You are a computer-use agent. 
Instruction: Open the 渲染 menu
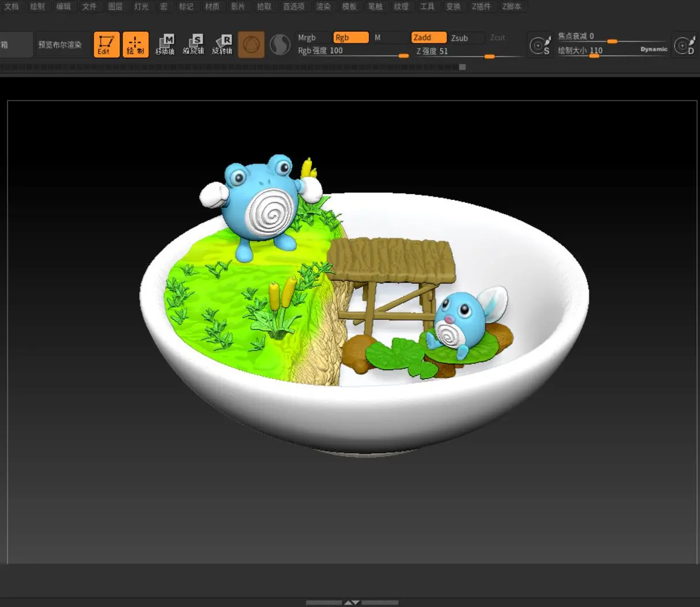[323, 6]
